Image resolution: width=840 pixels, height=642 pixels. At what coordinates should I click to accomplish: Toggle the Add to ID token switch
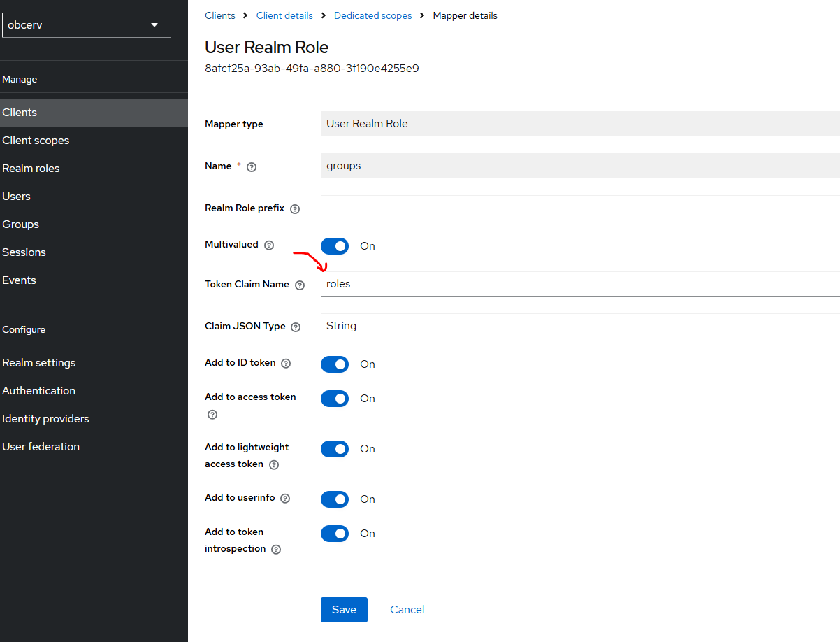(x=335, y=364)
